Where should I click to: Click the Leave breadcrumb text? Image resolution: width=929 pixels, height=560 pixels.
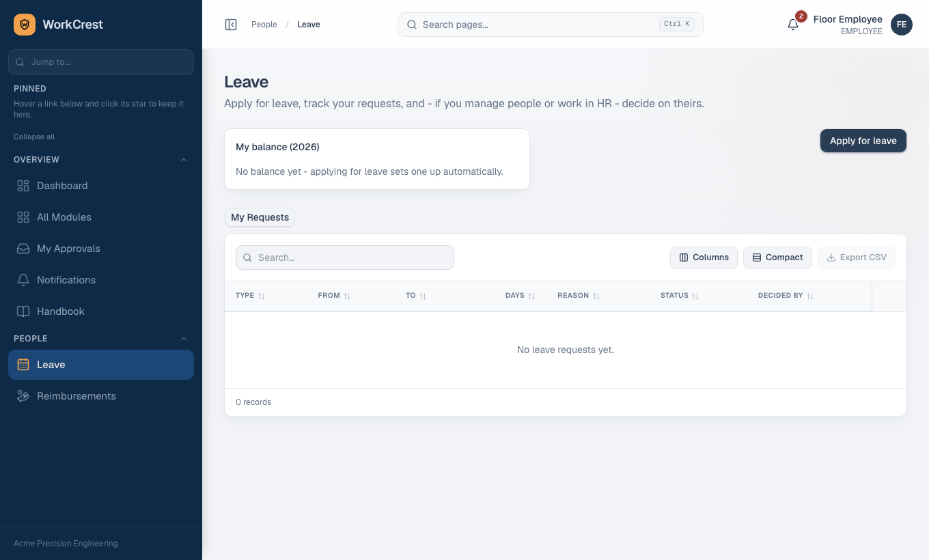click(309, 25)
